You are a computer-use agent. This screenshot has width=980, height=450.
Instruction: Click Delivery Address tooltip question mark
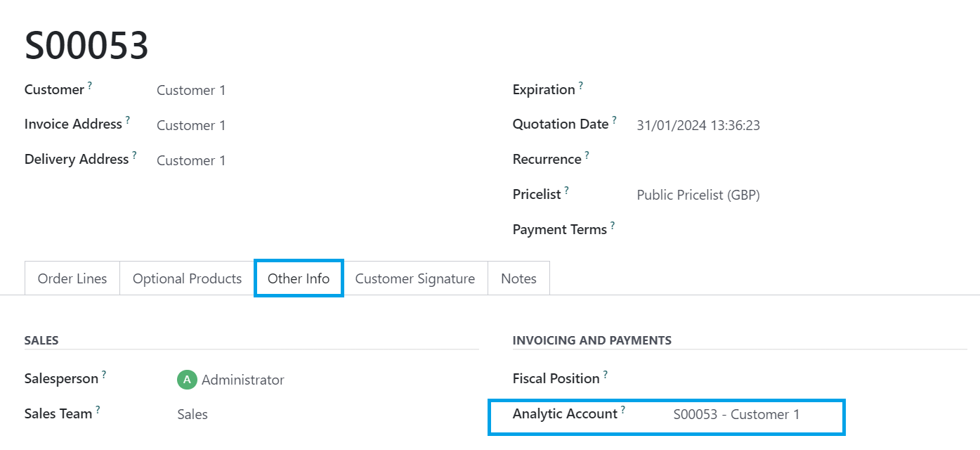coord(134,155)
